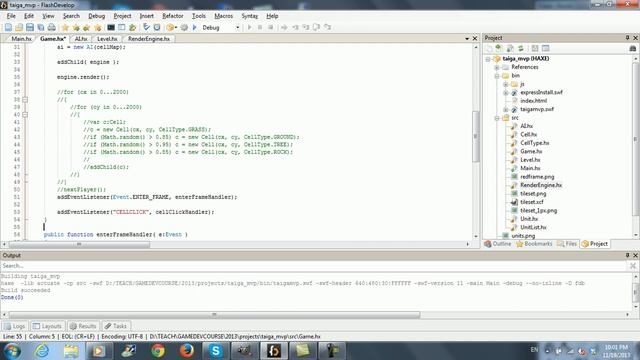Expand the expressInstall.swf node
The height and width of the screenshot is (360, 640).
coord(506,93)
